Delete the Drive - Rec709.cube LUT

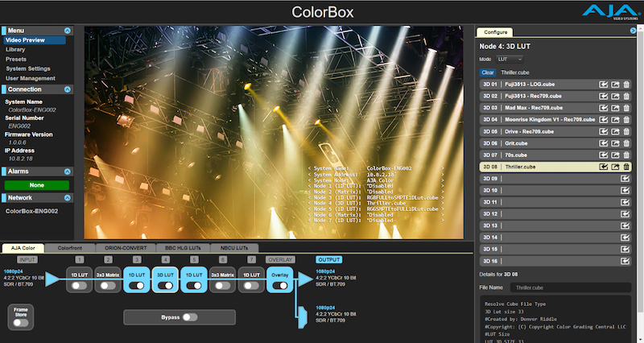click(x=626, y=131)
